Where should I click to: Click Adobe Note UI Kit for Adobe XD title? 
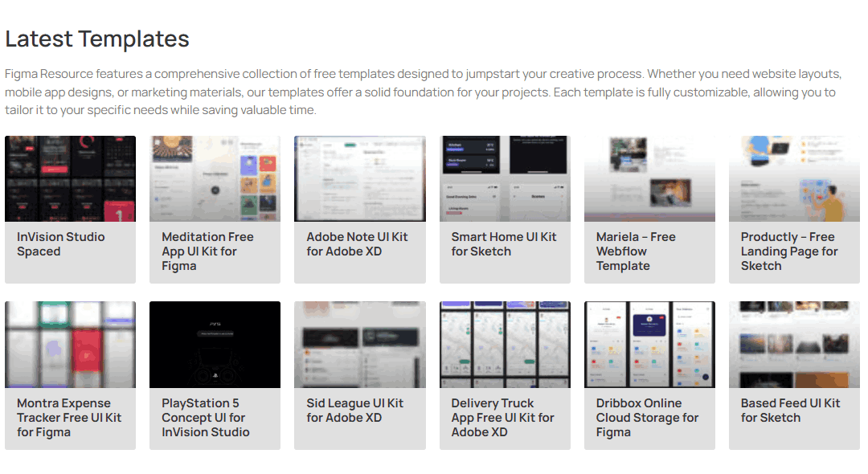(x=357, y=244)
